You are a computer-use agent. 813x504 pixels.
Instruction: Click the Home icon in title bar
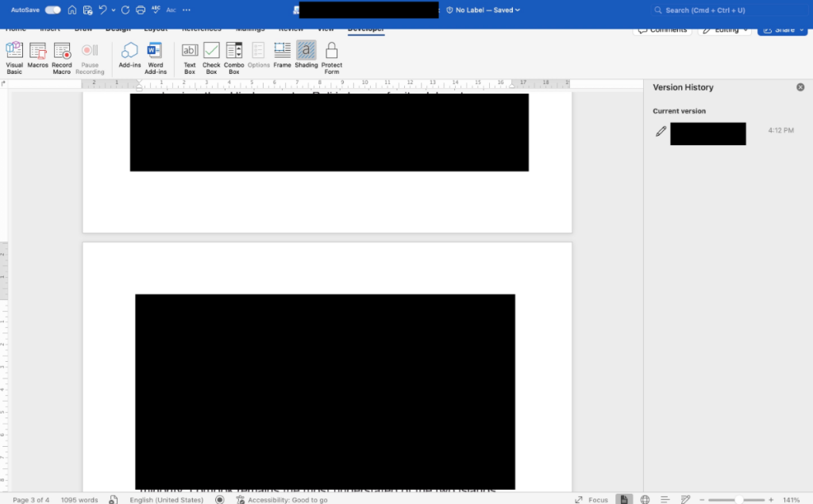(x=72, y=10)
